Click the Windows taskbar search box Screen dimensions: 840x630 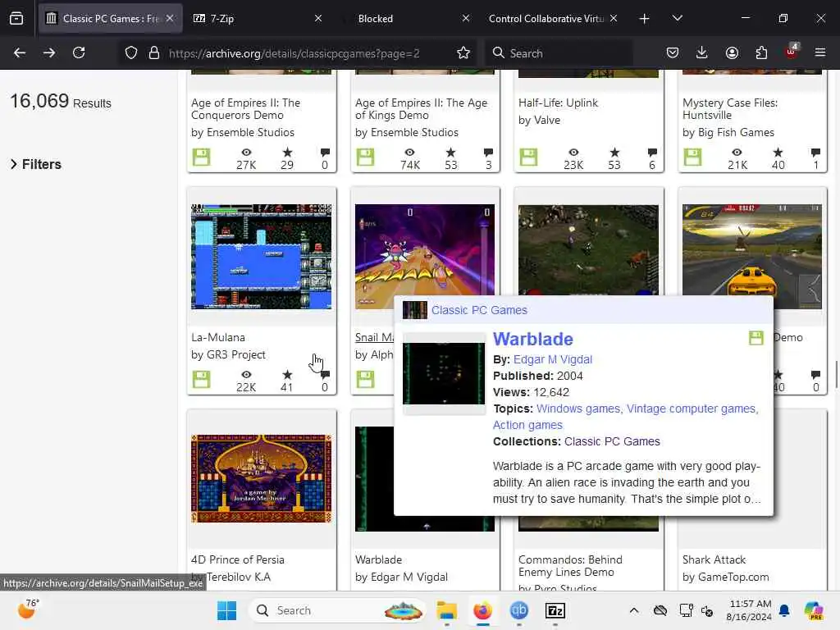[x=337, y=610]
